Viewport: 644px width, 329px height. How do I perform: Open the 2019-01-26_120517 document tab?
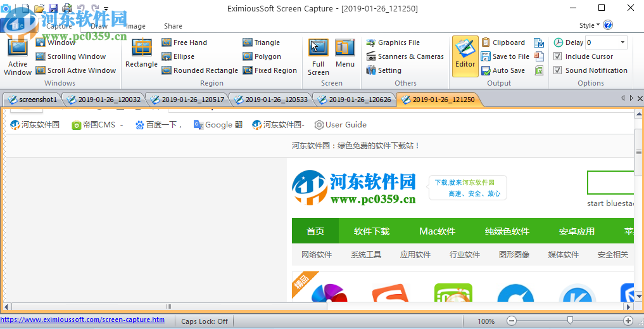[x=188, y=100]
